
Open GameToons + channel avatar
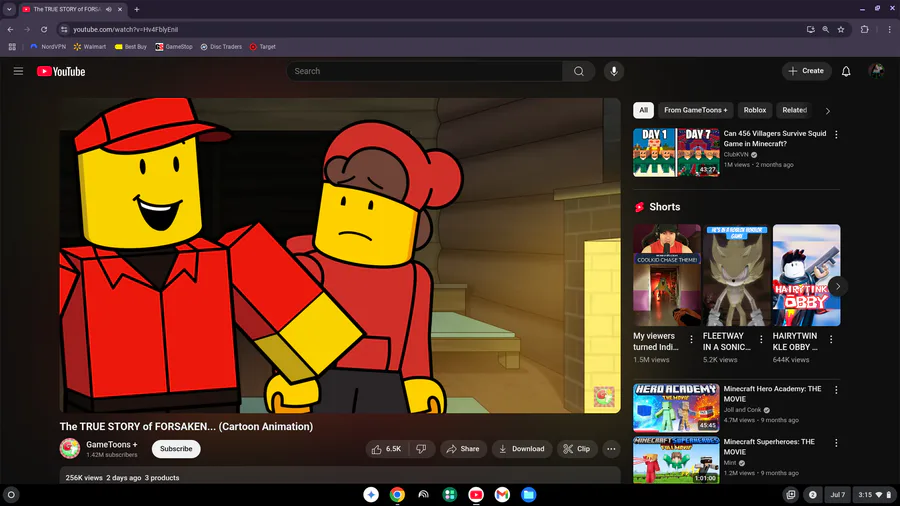(x=70, y=449)
